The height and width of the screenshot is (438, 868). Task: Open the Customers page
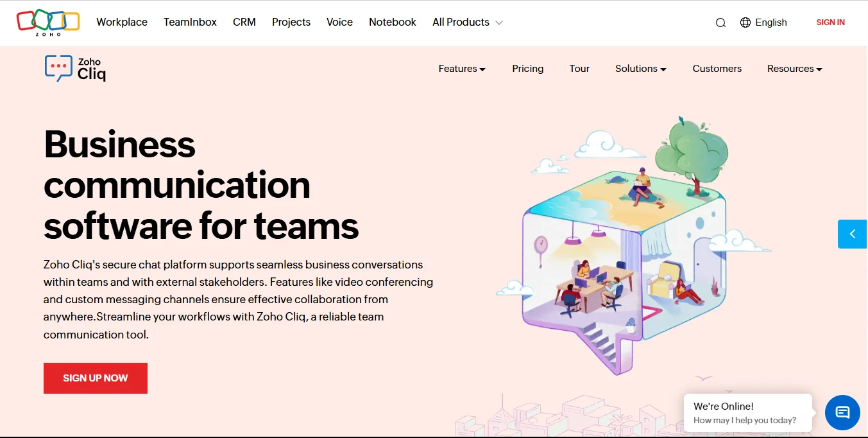(717, 69)
